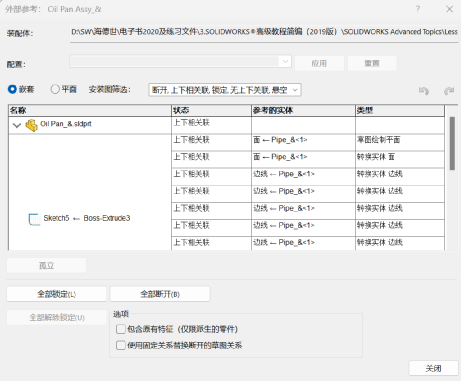Open the 安装图筛选 filter dropdown

click(x=225, y=90)
